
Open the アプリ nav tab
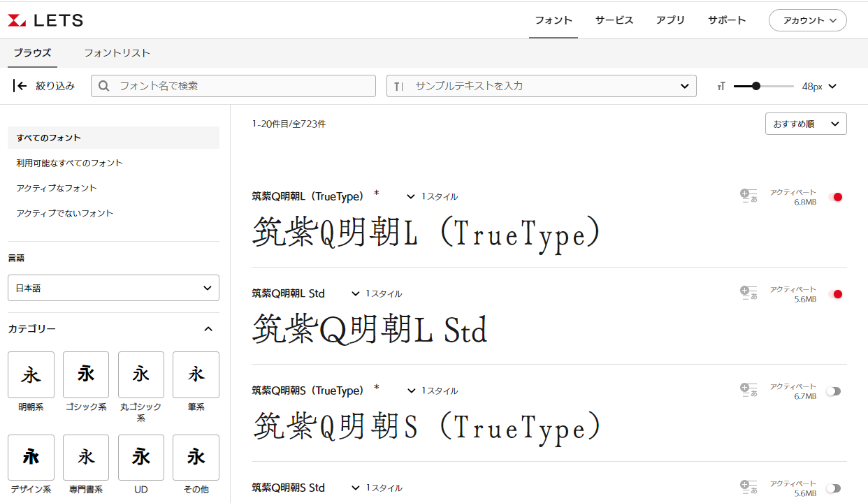point(670,20)
